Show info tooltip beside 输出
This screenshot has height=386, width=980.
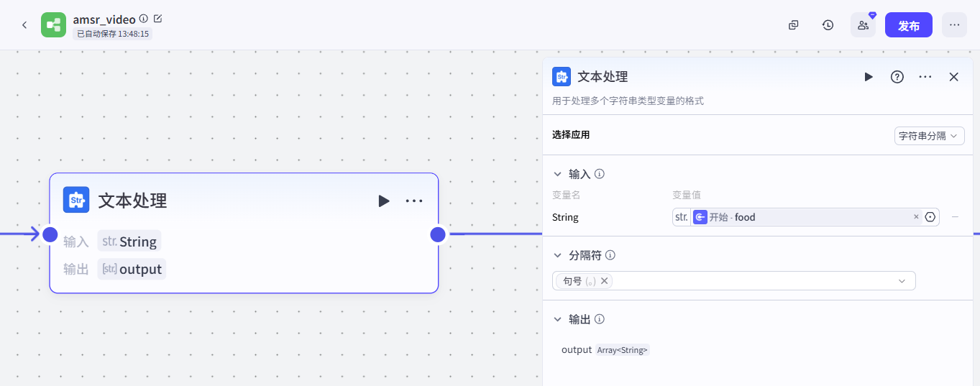point(600,319)
